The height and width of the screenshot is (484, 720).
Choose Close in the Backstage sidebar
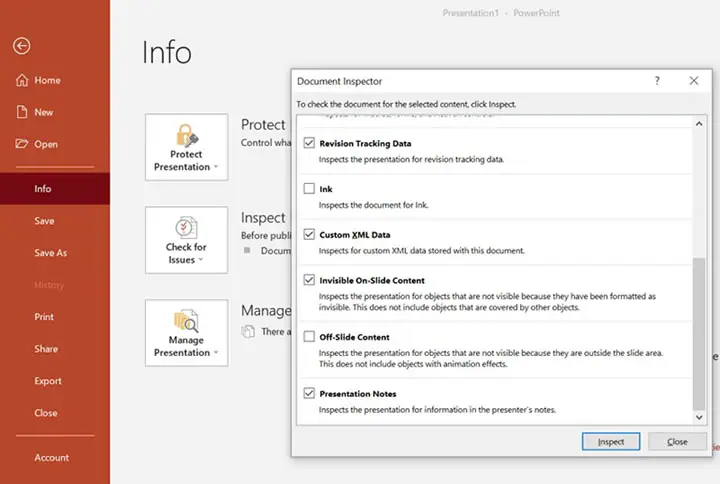tap(46, 413)
